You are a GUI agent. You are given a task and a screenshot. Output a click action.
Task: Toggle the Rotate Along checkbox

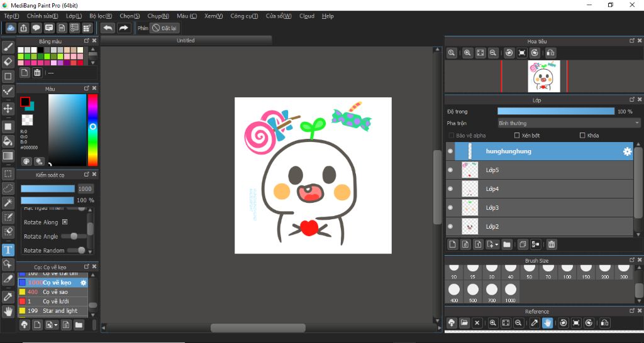point(65,222)
